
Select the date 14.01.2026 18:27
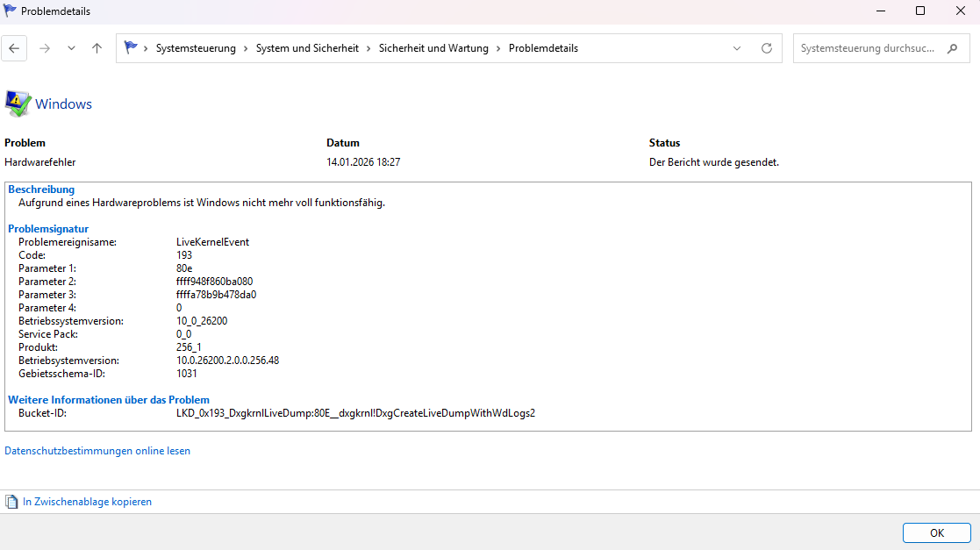pos(363,162)
